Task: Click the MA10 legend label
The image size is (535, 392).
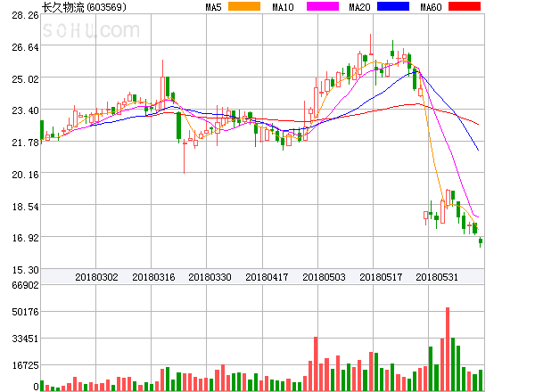Action: click(x=283, y=7)
